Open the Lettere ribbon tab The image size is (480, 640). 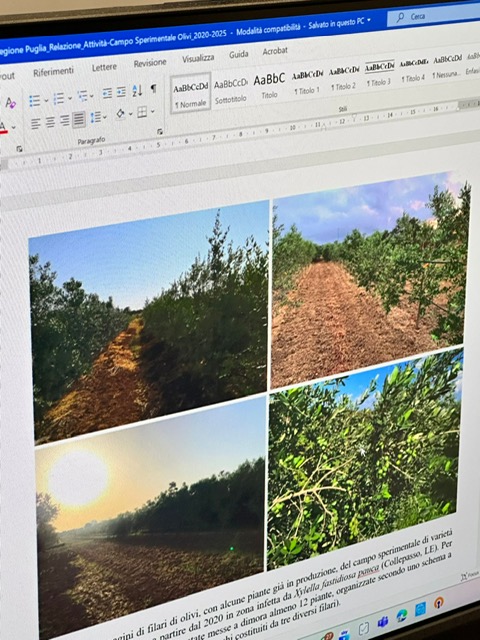(104, 67)
